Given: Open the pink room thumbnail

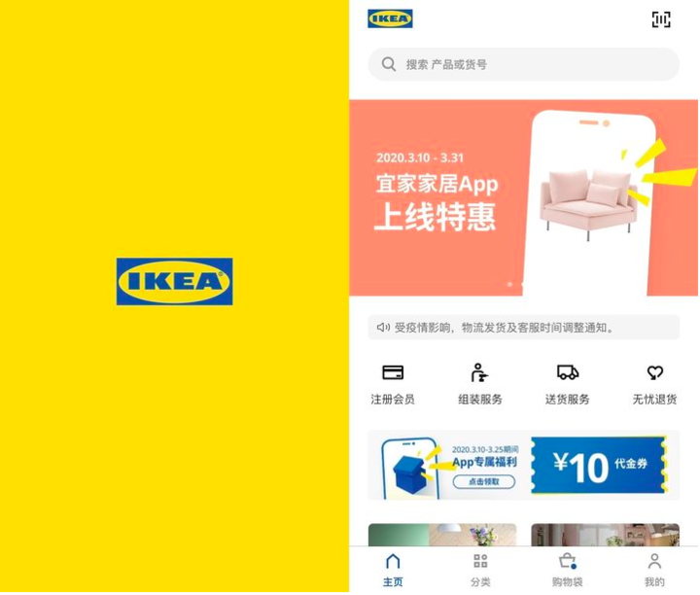Looking at the screenshot, I should [x=606, y=535].
